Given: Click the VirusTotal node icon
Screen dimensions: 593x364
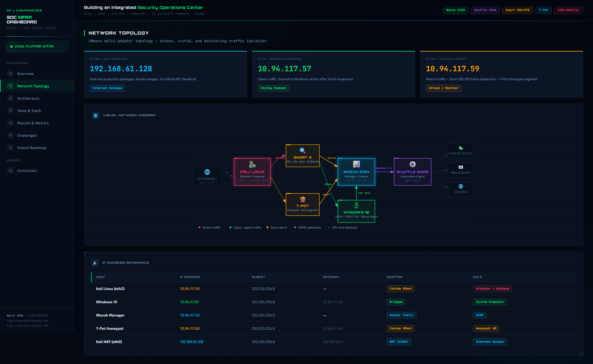Looking at the screenshot, I should pos(461,148).
